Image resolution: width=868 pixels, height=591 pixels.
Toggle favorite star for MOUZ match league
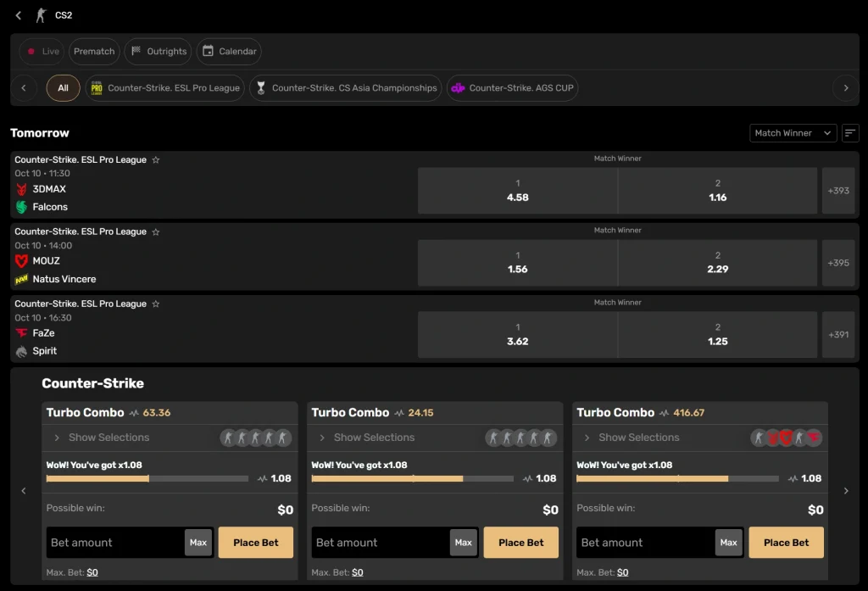156,232
